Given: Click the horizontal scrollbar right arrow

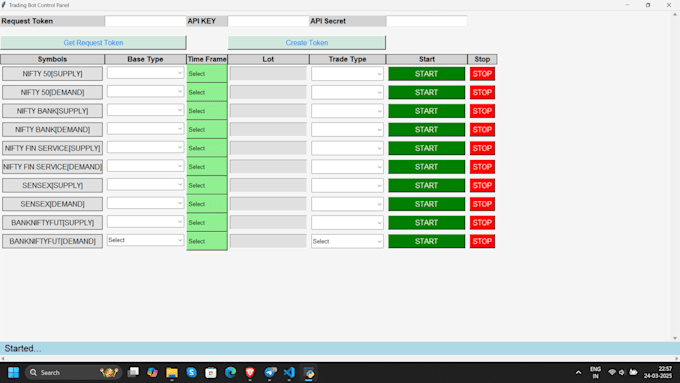Looking at the screenshot, I should point(677,359).
